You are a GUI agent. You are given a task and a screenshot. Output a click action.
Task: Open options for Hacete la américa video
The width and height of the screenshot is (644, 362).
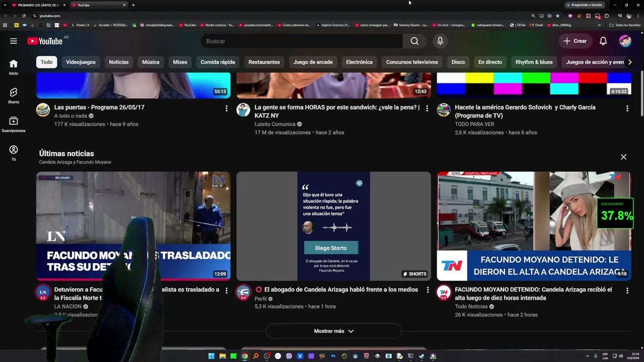click(x=627, y=109)
